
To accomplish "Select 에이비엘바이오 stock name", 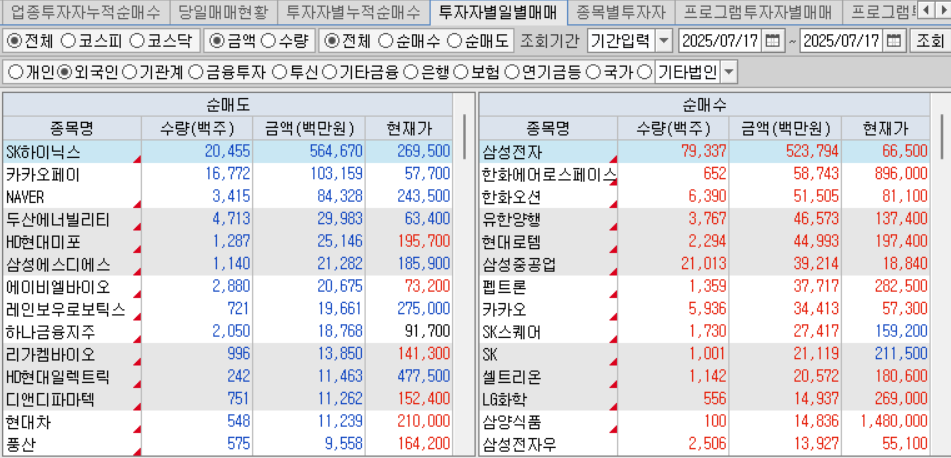I will [58, 287].
